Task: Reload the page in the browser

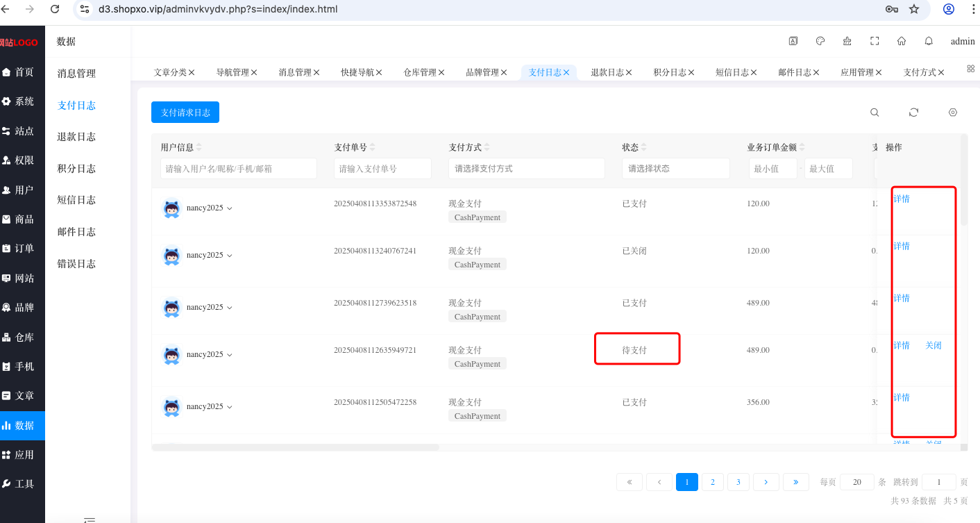Action: point(55,9)
